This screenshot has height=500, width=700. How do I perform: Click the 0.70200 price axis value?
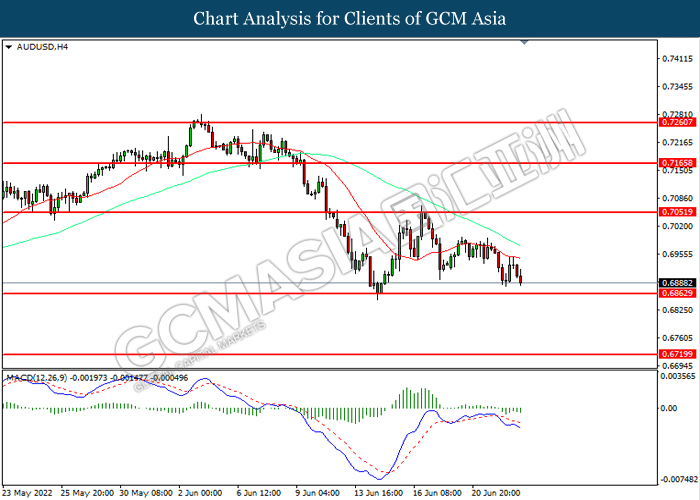click(x=677, y=226)
